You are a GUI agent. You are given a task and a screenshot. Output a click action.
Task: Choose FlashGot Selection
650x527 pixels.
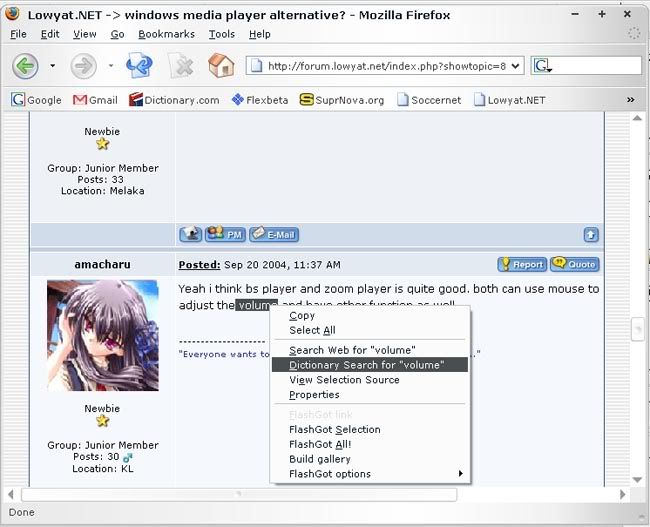(370, 430)
